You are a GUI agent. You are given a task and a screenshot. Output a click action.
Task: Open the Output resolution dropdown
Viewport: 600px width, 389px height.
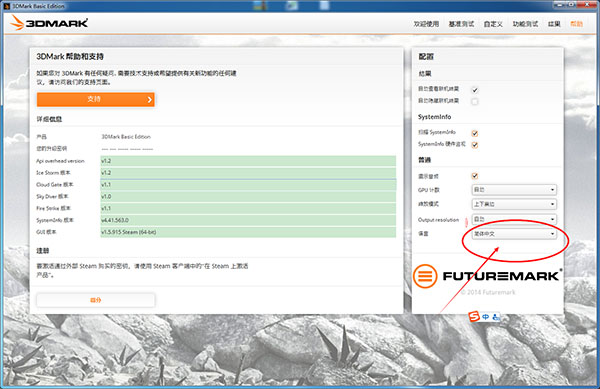(514, 219)
